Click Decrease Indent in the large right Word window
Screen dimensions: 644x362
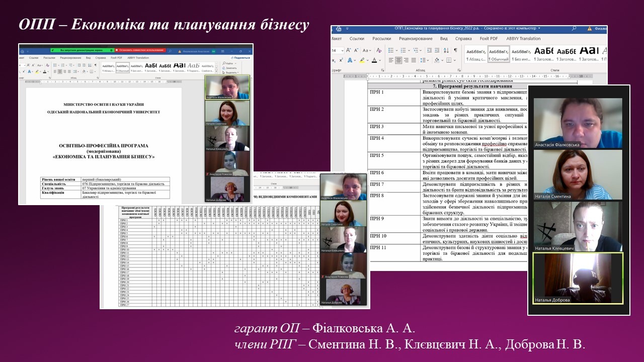point(428,50)
